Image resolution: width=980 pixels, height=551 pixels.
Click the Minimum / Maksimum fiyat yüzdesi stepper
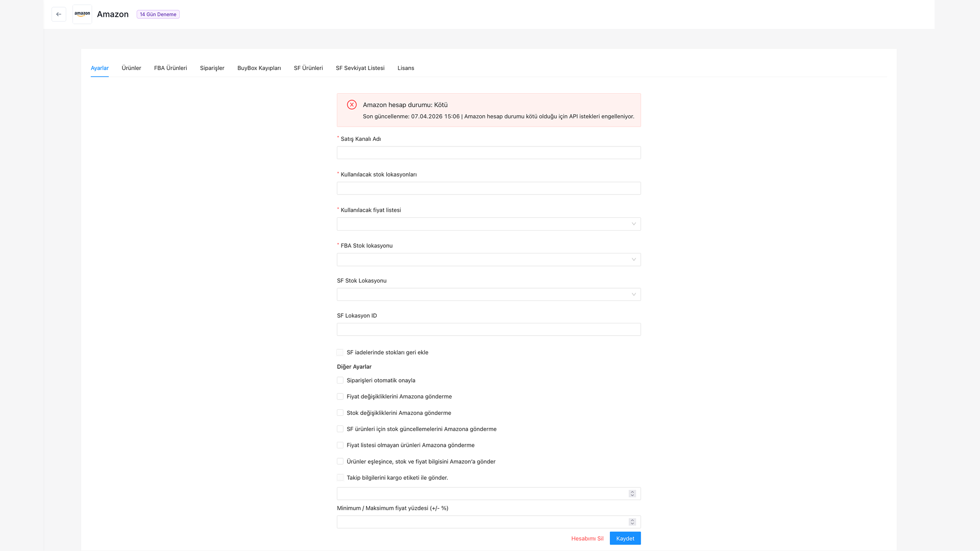(x=632, y=522)
